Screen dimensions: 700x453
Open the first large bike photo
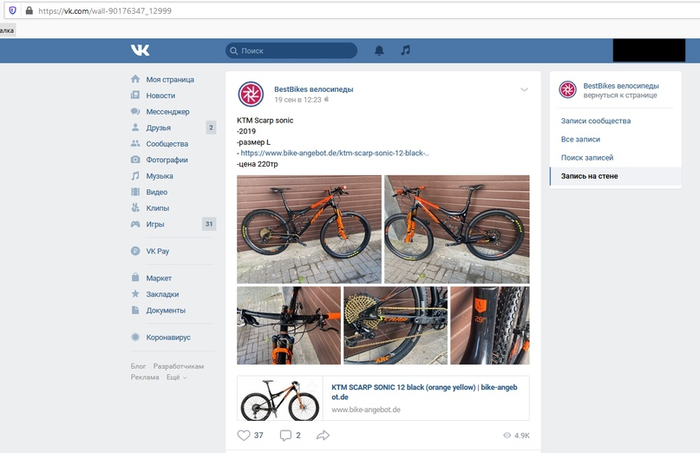(309, 229)
